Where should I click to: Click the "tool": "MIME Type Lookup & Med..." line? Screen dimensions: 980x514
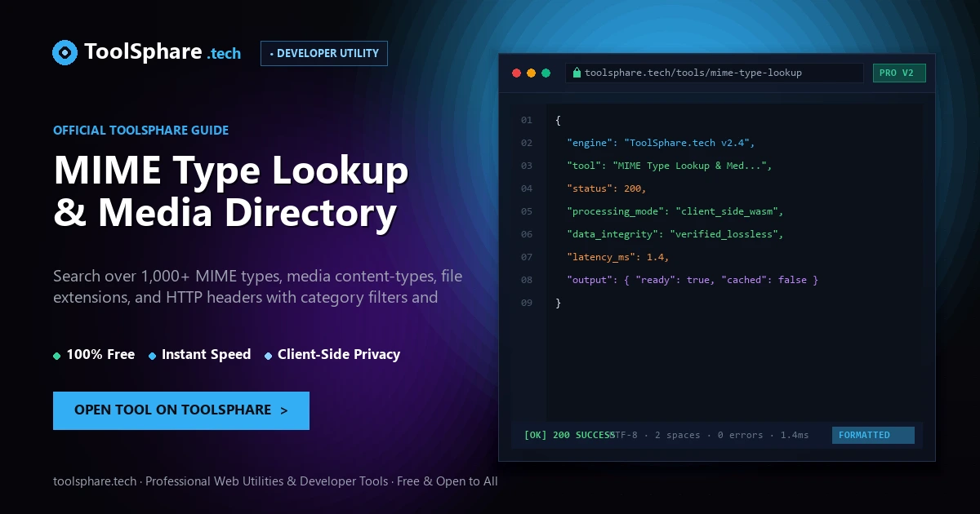pyautogui.click(x=670, y=166)
